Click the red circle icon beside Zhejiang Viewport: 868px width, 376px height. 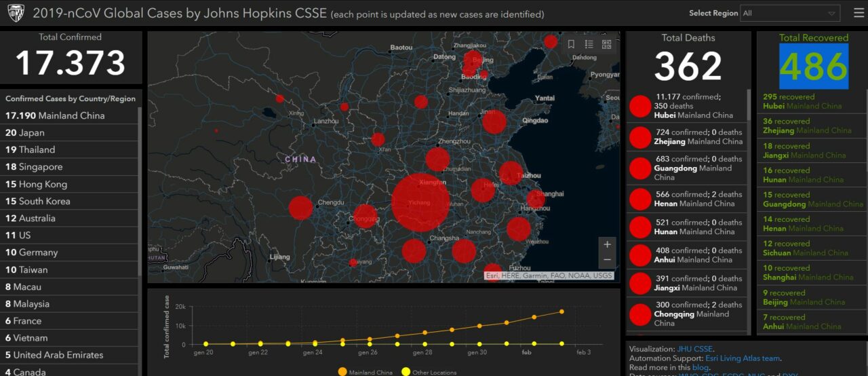click(640, 137)
